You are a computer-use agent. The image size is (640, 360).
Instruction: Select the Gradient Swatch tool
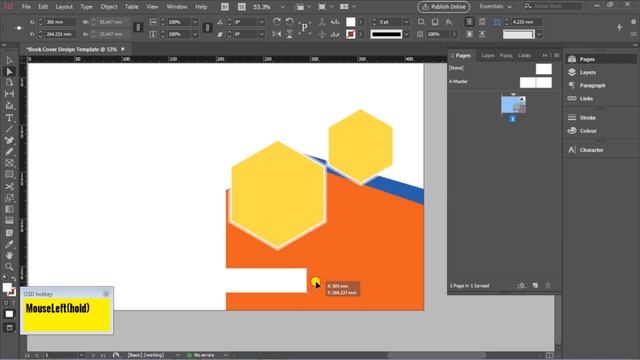[x=9, y=209]
